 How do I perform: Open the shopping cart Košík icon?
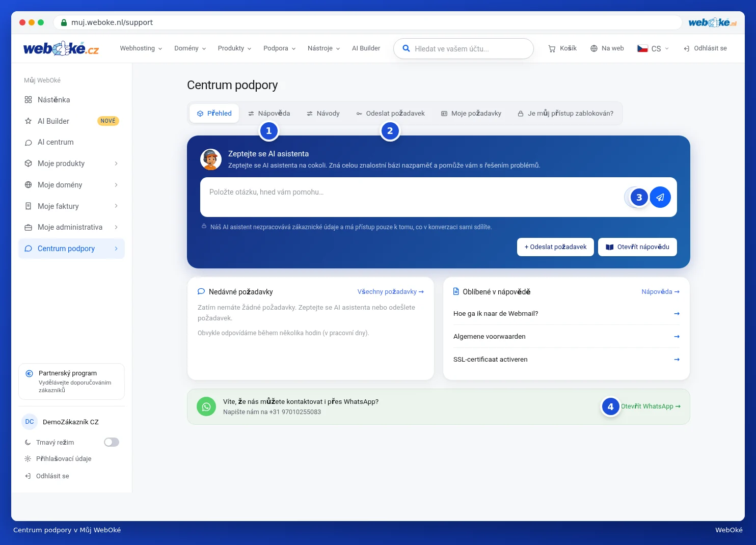pyautogui.click(x=552, y=48)
